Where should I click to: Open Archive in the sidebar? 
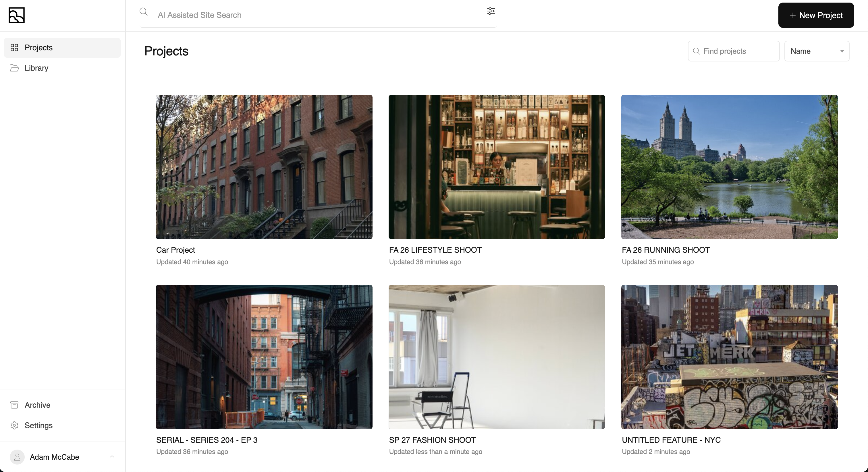point(62,405)
